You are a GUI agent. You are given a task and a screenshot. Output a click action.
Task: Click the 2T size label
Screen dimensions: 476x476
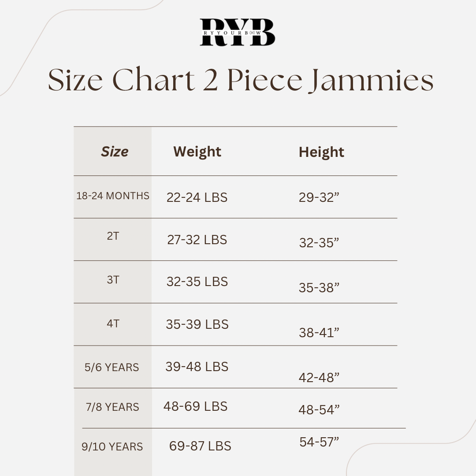(113, 236)
